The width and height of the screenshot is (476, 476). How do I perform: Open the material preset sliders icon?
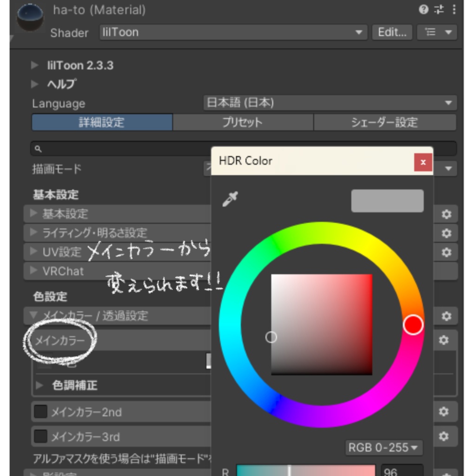point(439,10)
